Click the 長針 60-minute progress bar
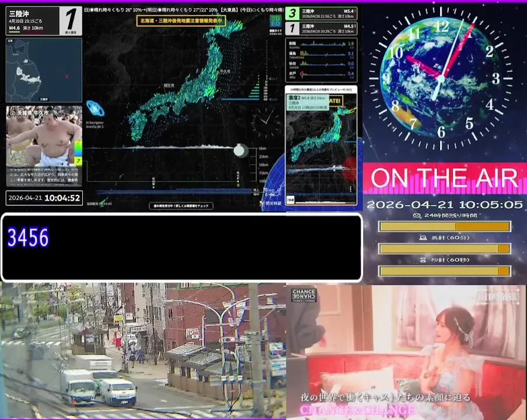This screenshot has height=420, width=527. [x=445, y=249]
